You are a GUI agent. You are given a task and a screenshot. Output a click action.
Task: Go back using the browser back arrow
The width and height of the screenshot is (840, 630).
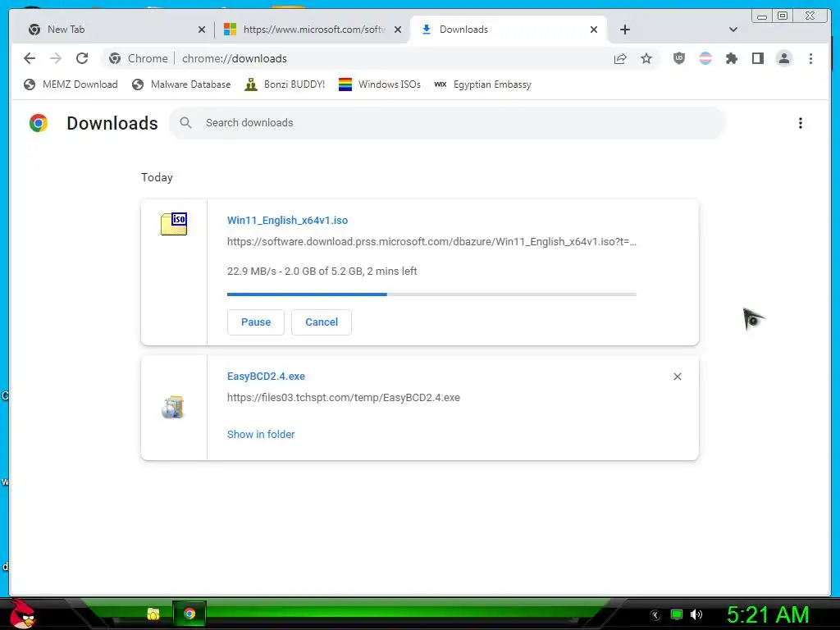(x=30, y=58)
